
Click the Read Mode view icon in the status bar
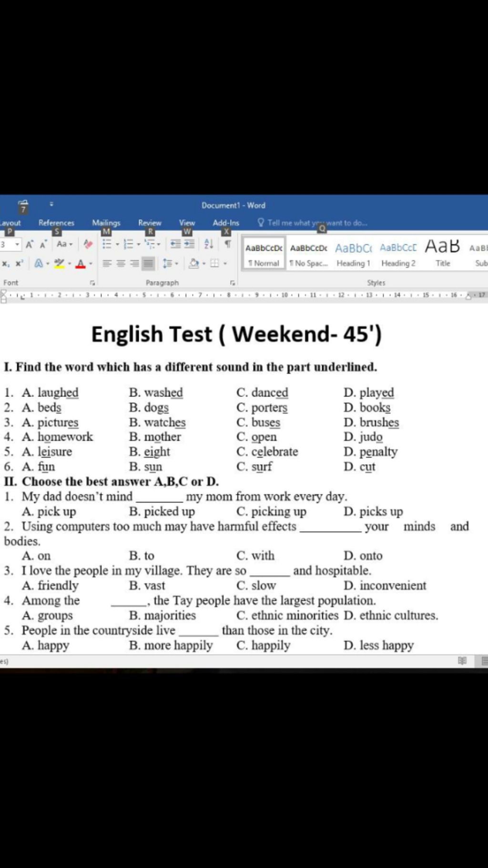click(462, 661)
